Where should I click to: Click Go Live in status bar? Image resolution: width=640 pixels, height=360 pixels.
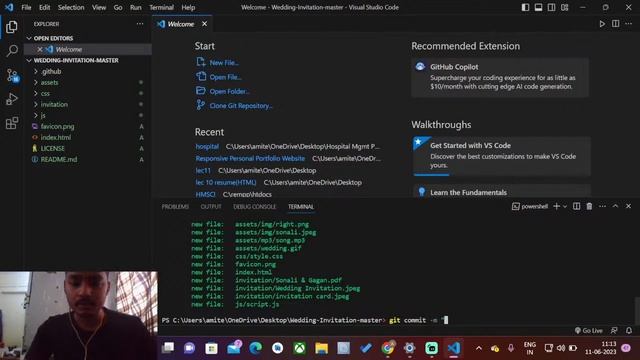589,331
